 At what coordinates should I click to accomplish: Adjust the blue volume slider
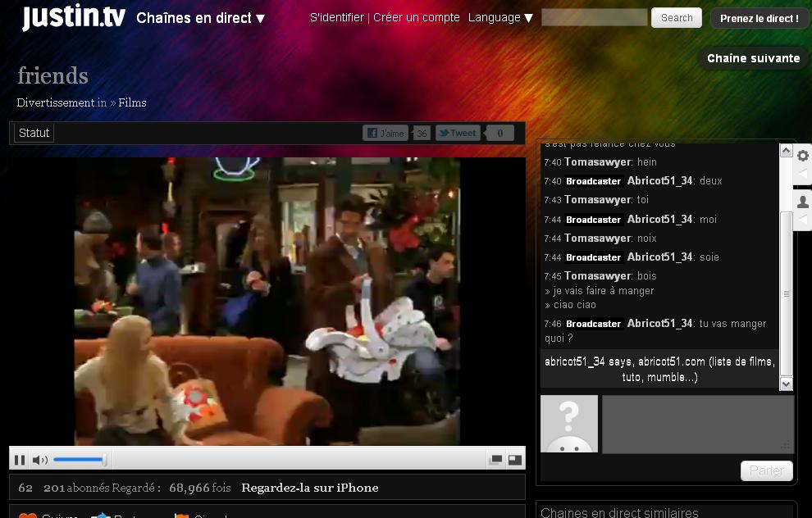80,460
